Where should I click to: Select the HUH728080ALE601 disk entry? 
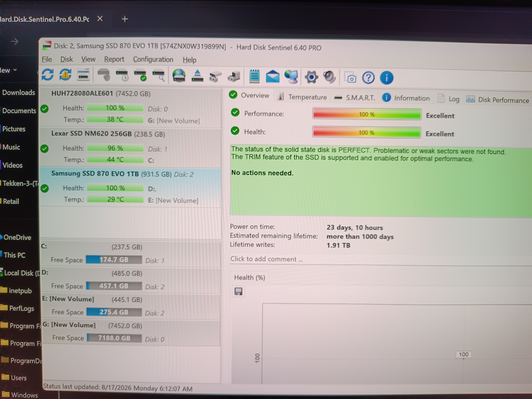(130, 107)
